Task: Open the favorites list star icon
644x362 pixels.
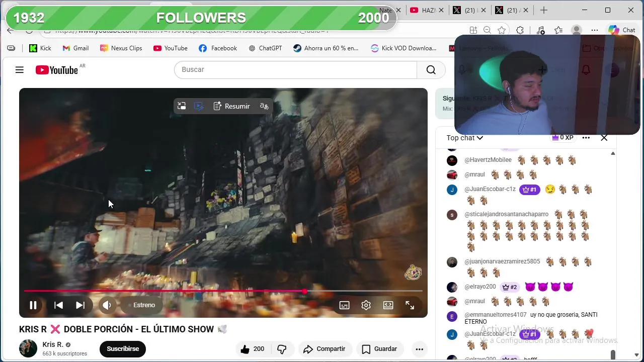Action: tap(558, 30)
